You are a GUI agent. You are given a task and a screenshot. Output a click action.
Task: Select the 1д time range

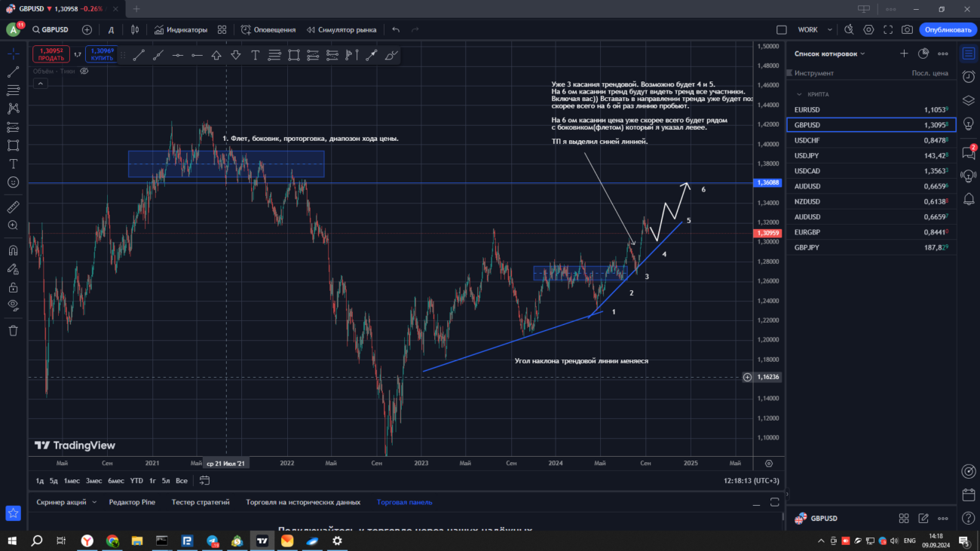(x=40, y=481)
